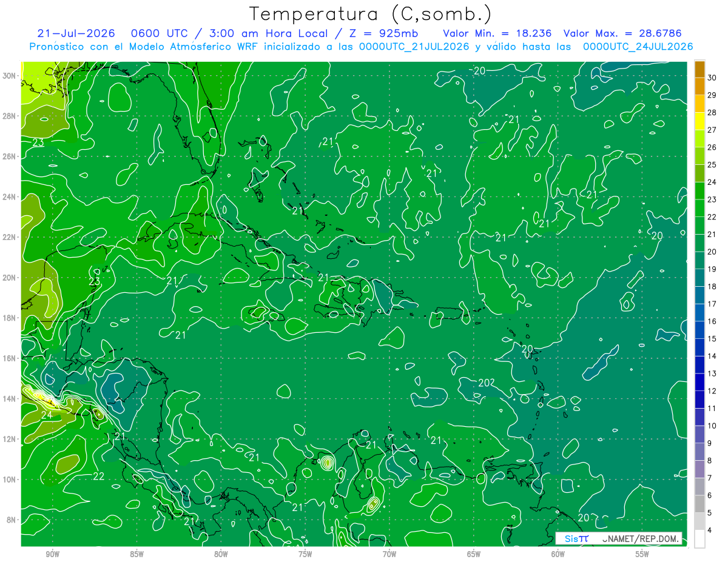The width and height of the screenshot is (728, 562).
Task: Click color scale label 7
Action: tap(710, 478)
